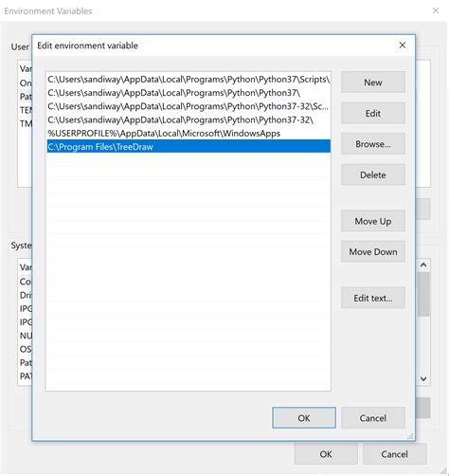Viewport: 449px width, 476px height.
Task: Click the system variables scrollbar thumb
Action: click(423, 294)
